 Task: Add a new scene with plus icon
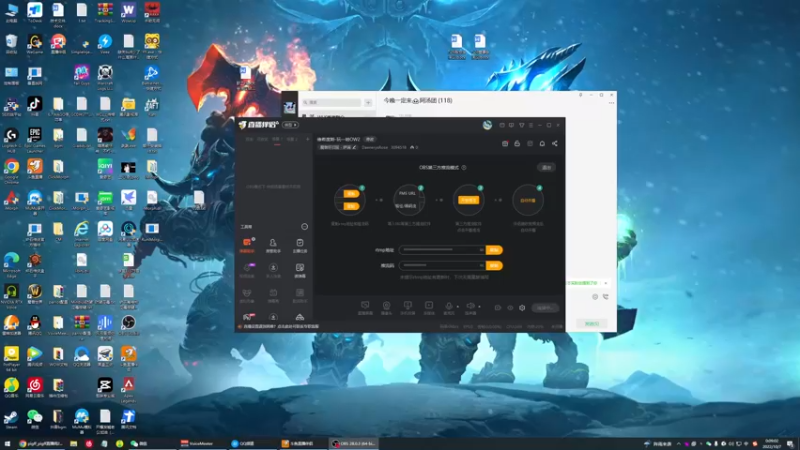pos(307,139)
